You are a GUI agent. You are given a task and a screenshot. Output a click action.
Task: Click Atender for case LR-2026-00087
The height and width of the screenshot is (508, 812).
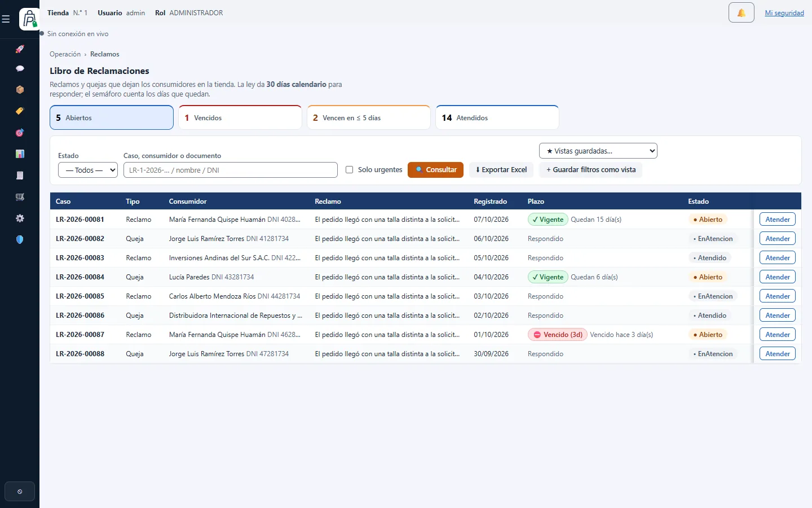[x=778, y=335]
